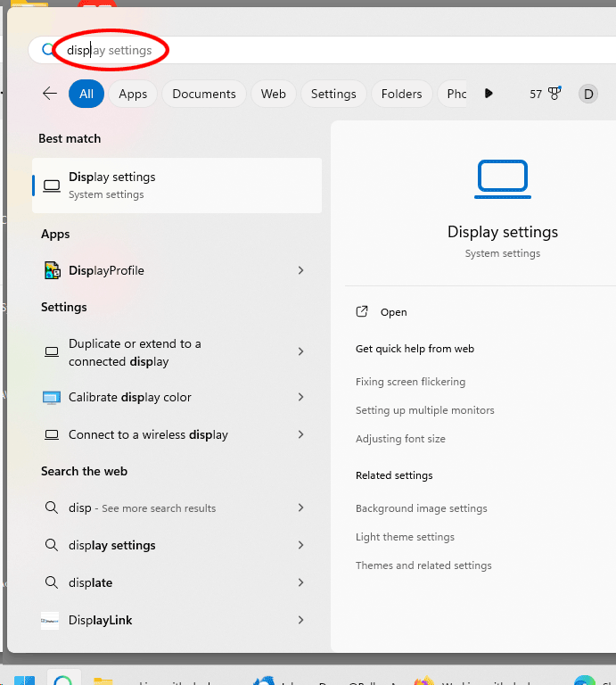The height and width of the screenshot is (685, 616).
Task: Switch to the Documents filter tab
Action: coord(204,94)
